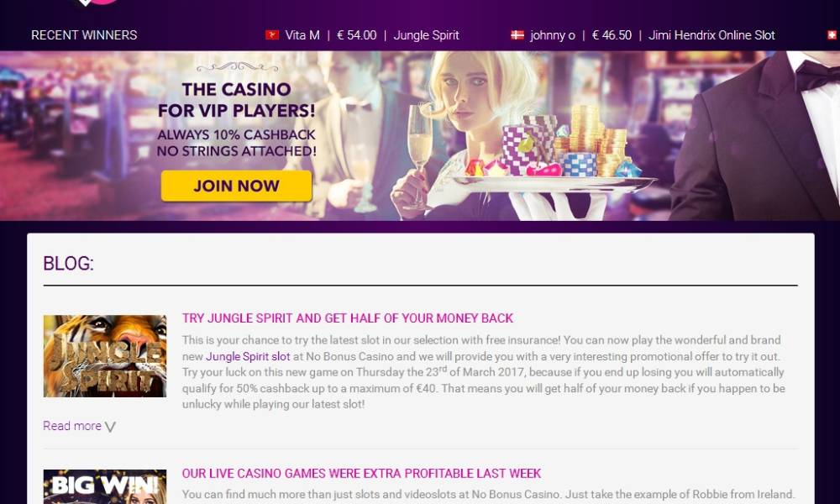Select Jimi Hendrix Online Slot winner entry
840x504 pixels.
(712, 35)
